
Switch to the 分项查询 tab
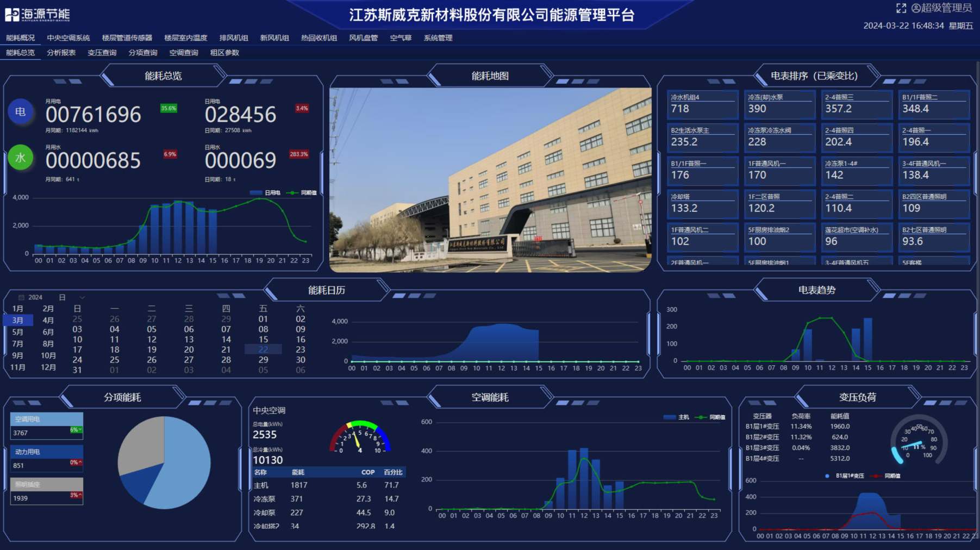point(143,53)
